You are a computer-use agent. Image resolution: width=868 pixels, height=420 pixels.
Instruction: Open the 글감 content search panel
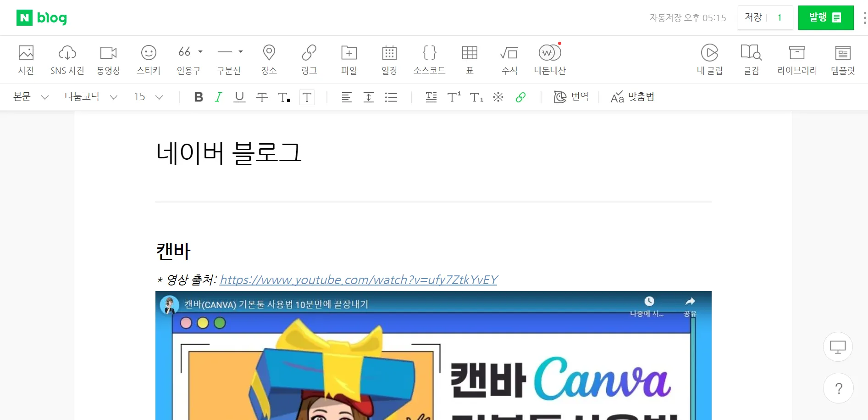[x=752, y=60]
